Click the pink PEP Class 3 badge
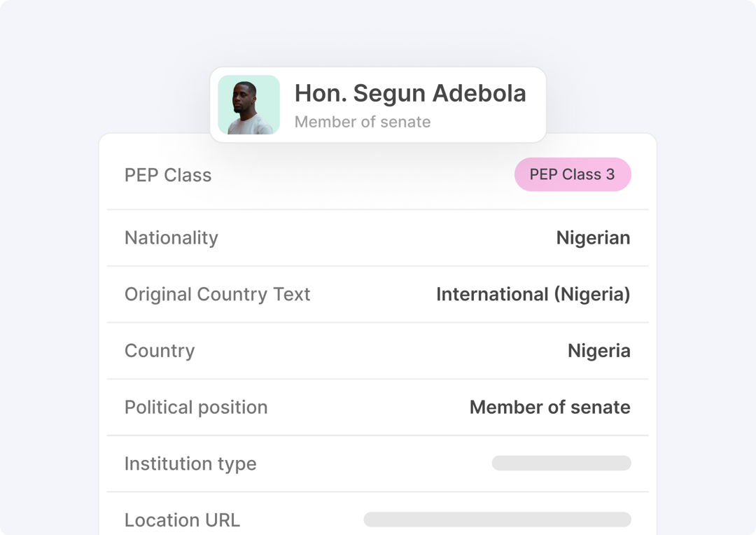This screenshot has width=756, height=535. pos(573,174)
